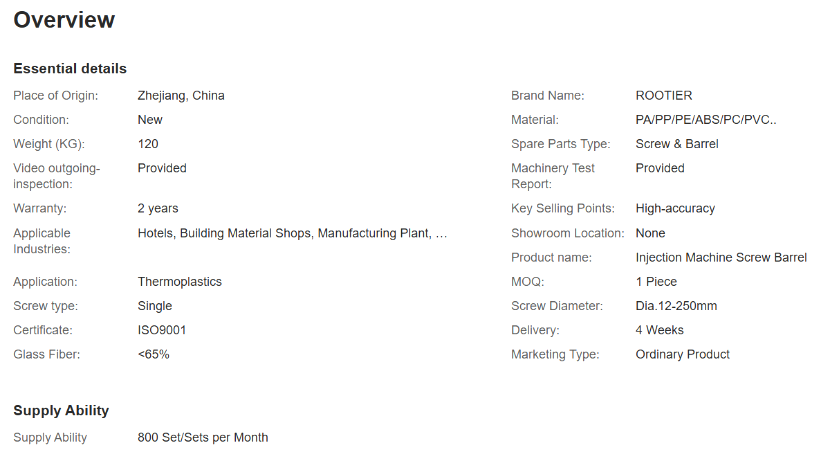The image size is (831, 461).
Task: Click the Overview heading
Action: tap(64, 20)
